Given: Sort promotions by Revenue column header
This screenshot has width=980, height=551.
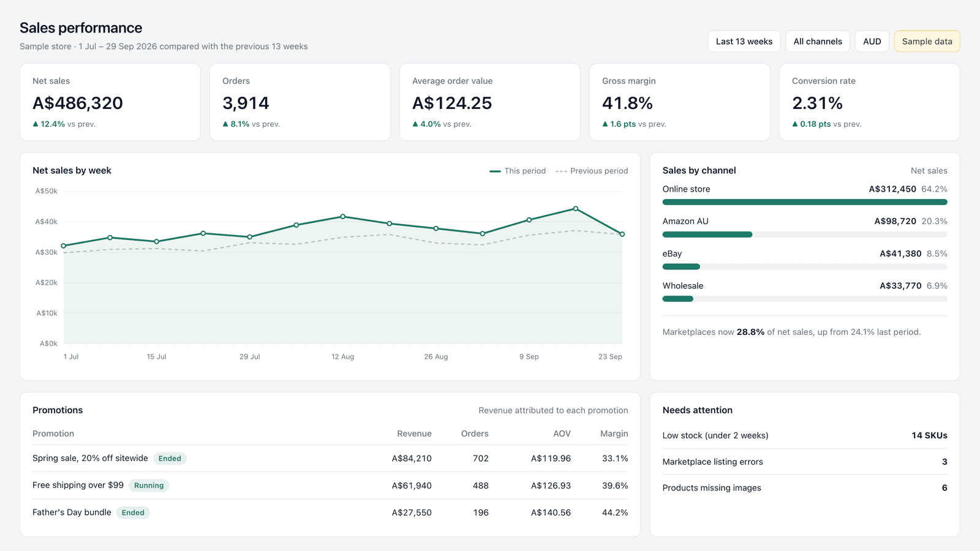Looking at the screenshot, I should [x=414, y=433].
